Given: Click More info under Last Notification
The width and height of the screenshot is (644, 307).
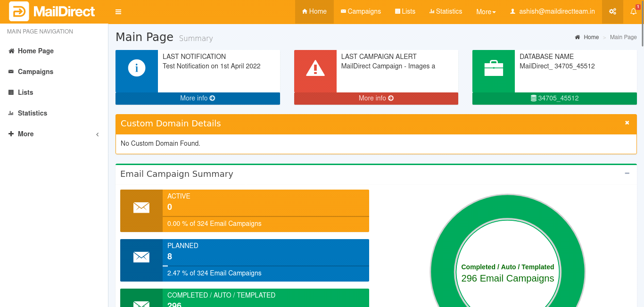Looking at the screenshot, I should pyautogui.click(x=198, y=98).
